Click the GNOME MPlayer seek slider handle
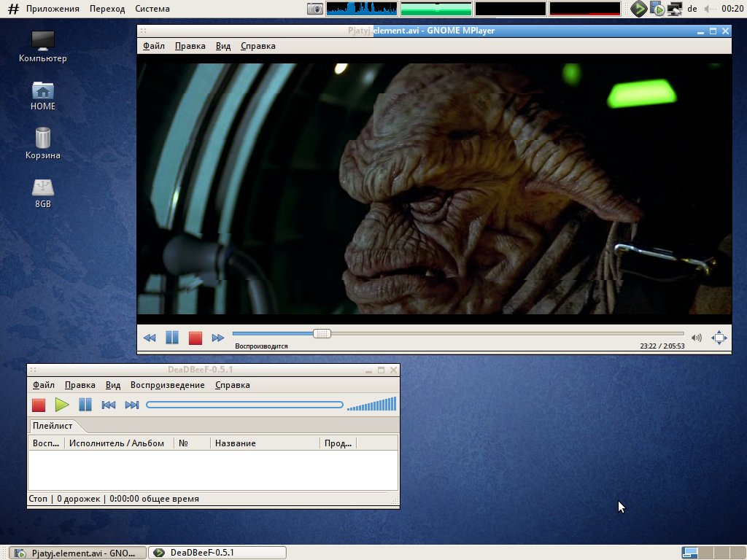This screenshot has width=747, height=560. point(322,333)
